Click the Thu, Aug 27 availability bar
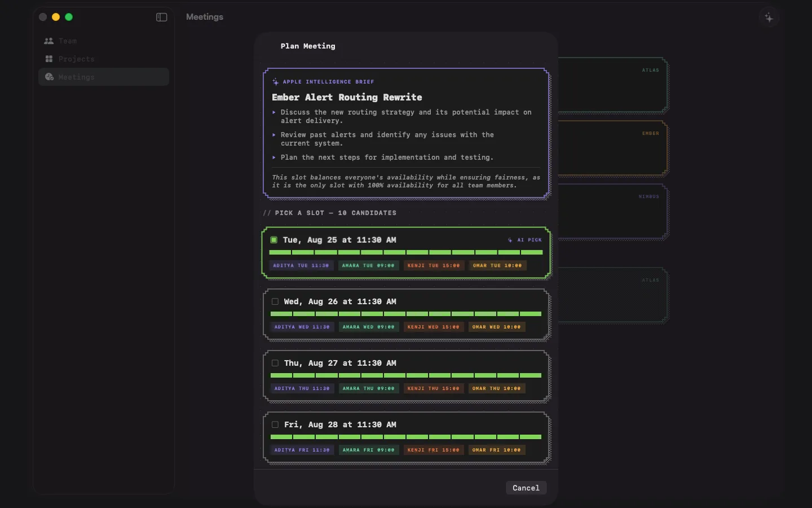 406,375
